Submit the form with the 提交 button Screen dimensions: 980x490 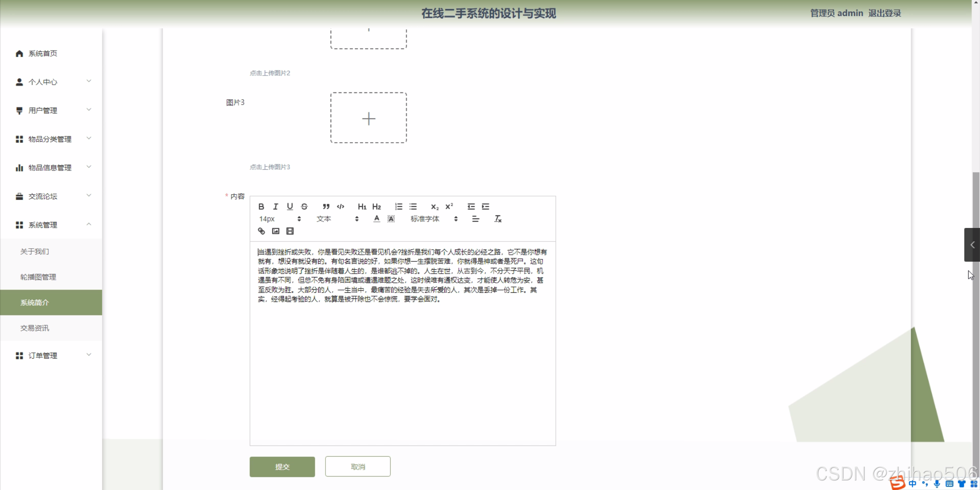(x=282, y=467)
